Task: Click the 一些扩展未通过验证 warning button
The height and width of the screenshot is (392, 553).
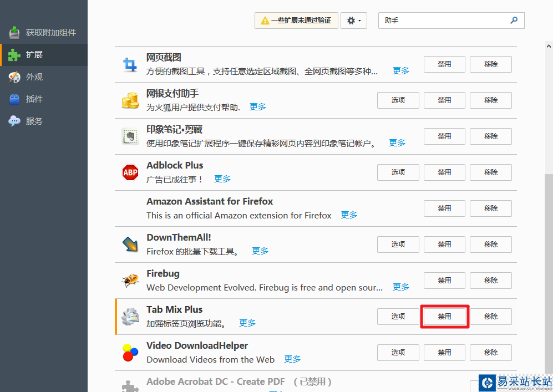Action: pyautogui.click(x=296, y=21)
